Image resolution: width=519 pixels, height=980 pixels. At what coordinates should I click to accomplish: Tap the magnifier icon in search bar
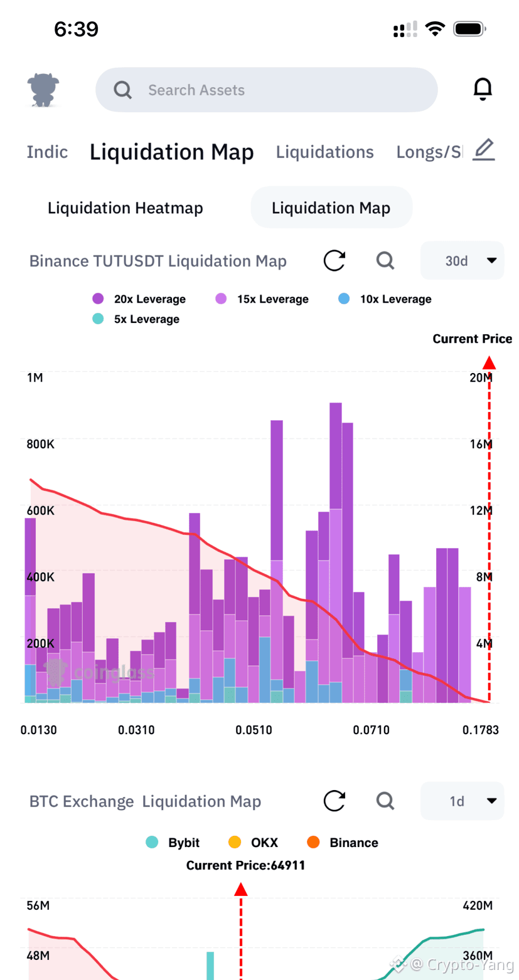tap(123, 90)
